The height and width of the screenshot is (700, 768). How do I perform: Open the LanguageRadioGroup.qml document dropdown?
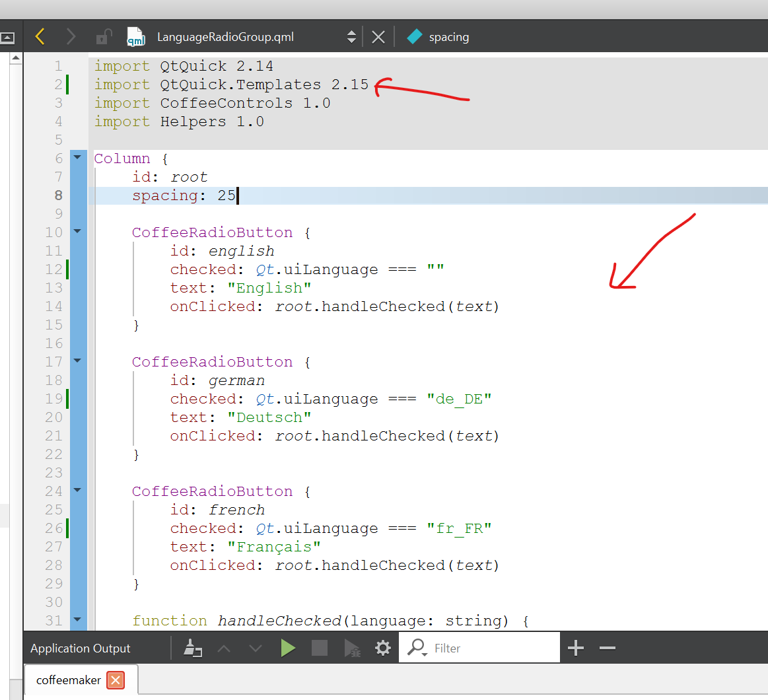(x=351, y=37)
